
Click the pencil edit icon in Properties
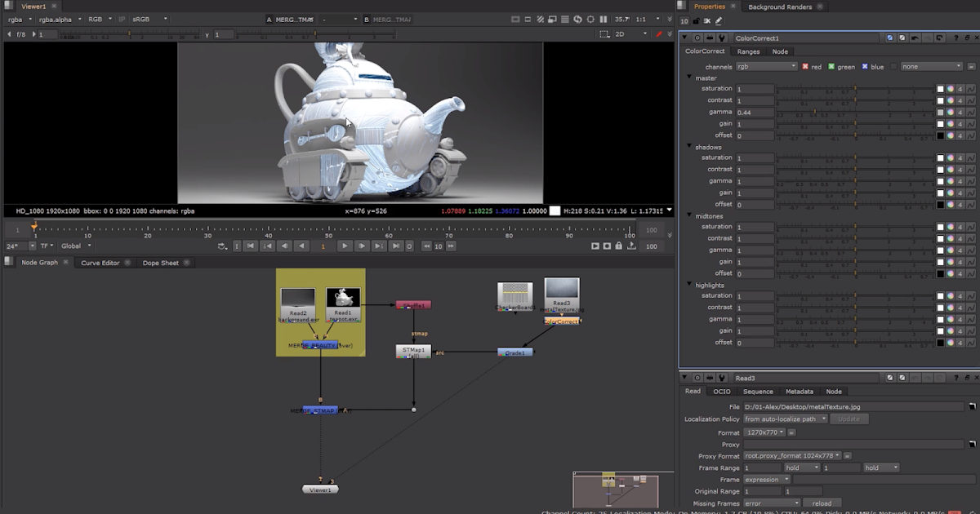pos(719,20)
